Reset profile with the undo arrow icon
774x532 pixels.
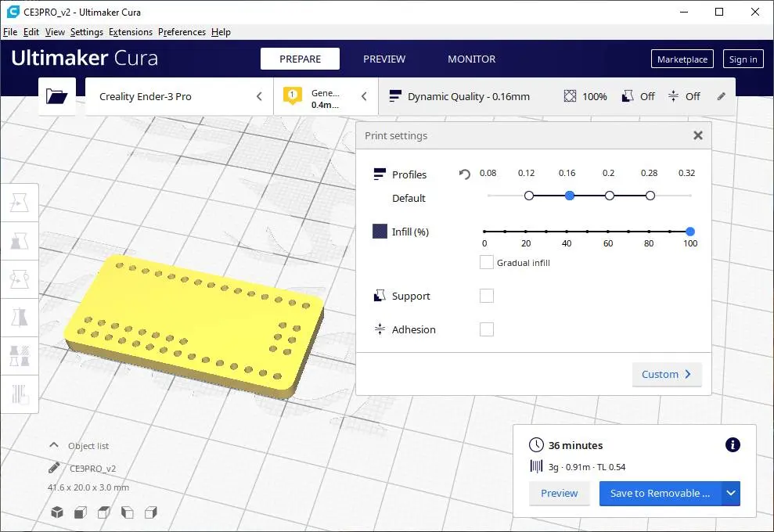click(x=464, y=174)
